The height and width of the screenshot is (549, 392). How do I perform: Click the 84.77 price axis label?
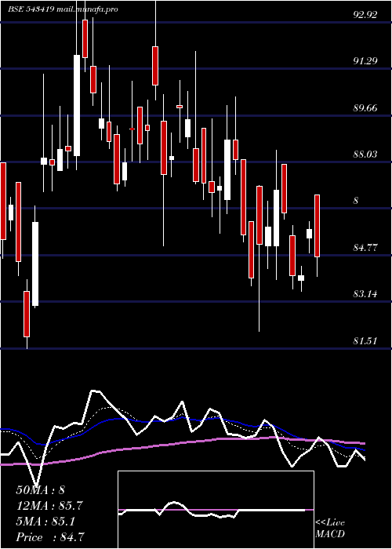[x=365, y=249]
